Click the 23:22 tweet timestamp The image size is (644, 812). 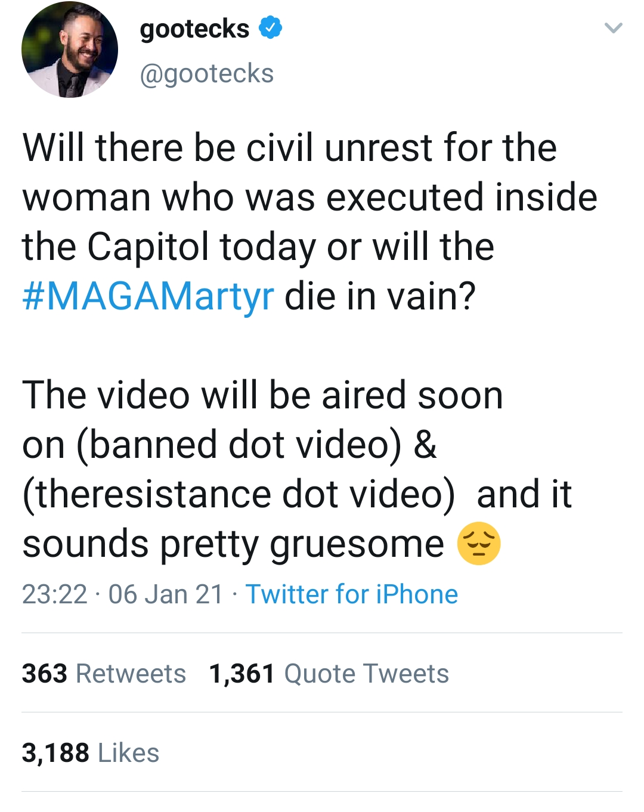(55, 594)
